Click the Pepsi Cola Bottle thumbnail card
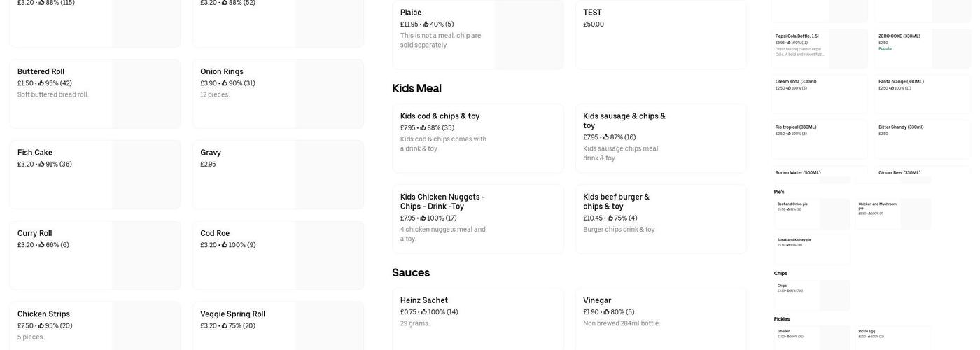Screen dimensions: 980x350 (819, 48)
